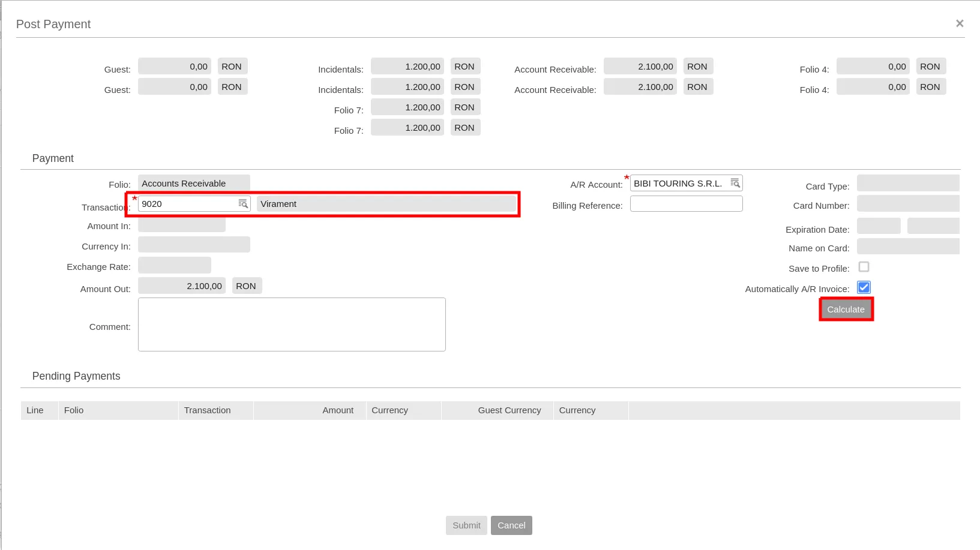Image resolution: width=980 pixels, height=550 pixels.
Task: Click the Currency In field
Action: tap(194, 245)
